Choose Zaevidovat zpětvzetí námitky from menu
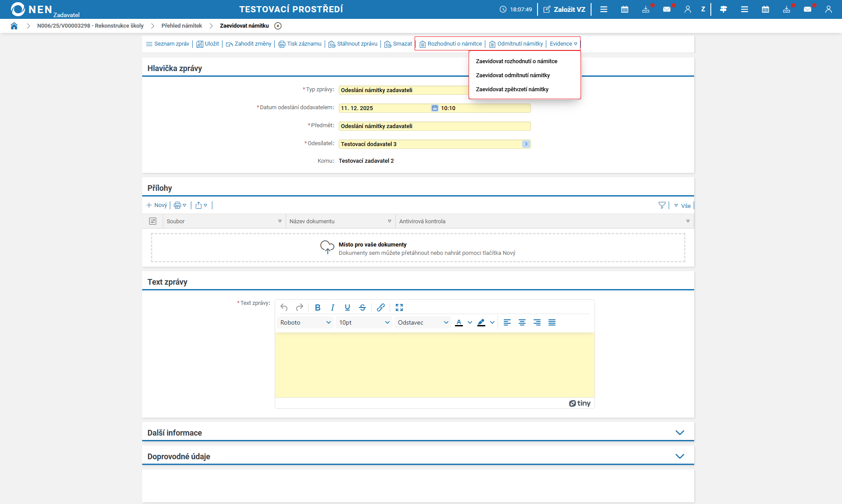 (512, 89)
